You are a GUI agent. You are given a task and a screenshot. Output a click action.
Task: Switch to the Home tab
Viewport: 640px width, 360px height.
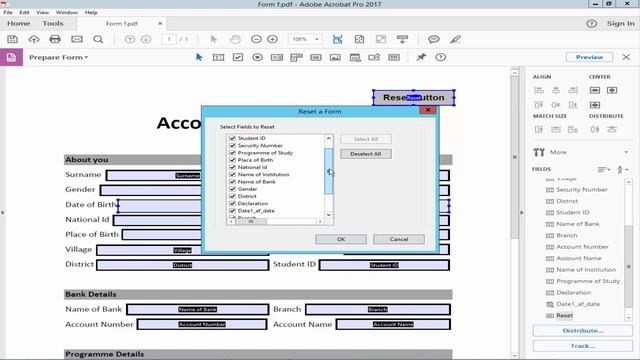(x=18, y=24)
